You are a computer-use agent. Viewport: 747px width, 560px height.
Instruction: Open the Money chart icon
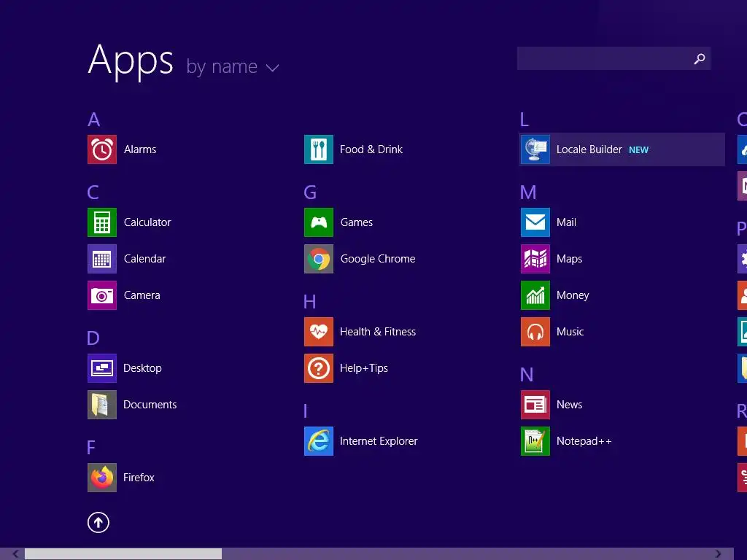pos(535,295)
